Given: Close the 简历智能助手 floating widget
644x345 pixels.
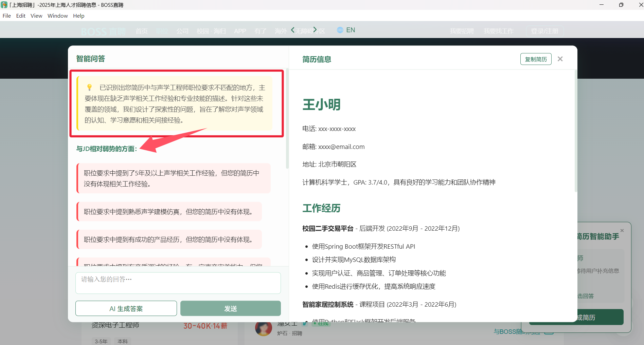Looking at the screenshot, I should 622,231.
